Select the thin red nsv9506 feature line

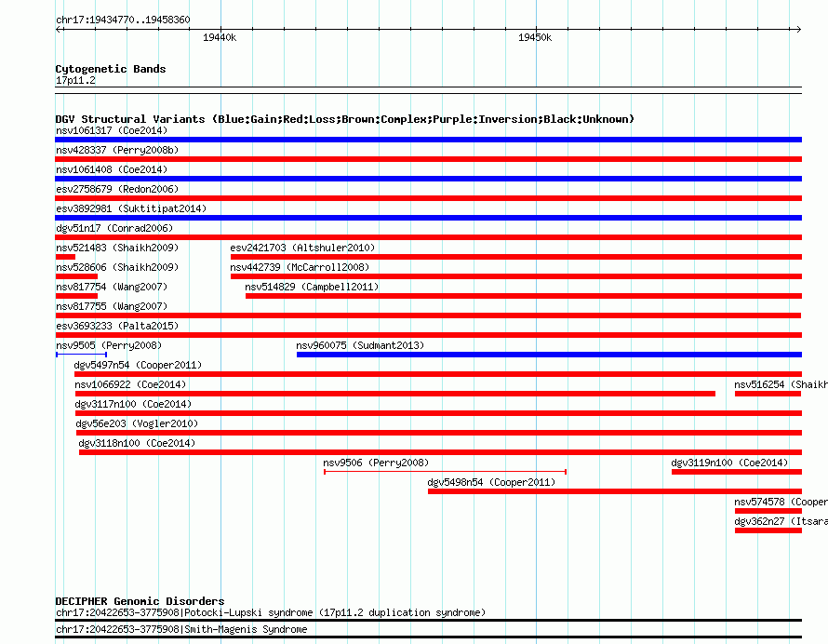pyautogui.click(x=445, y=472)
